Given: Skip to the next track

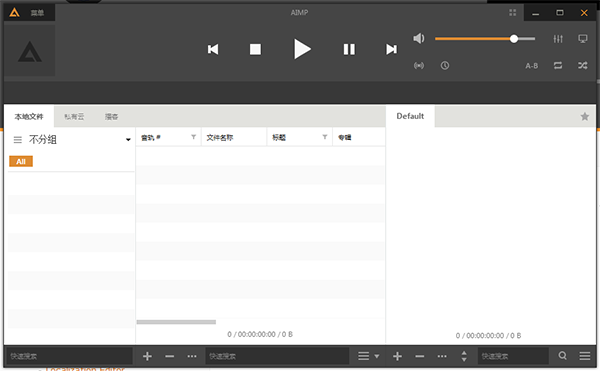Looking at the screenshot, I should point(391,49).
